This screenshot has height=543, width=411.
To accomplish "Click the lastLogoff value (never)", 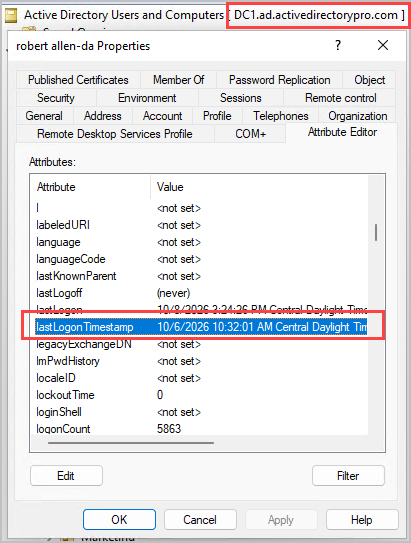I will click(173, 293).
